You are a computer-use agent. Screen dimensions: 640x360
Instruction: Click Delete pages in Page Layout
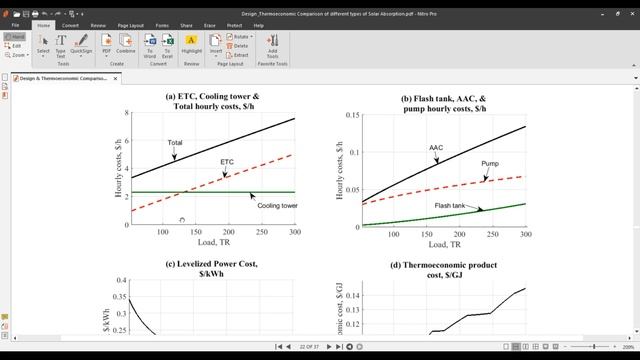[x=237, y=46]
